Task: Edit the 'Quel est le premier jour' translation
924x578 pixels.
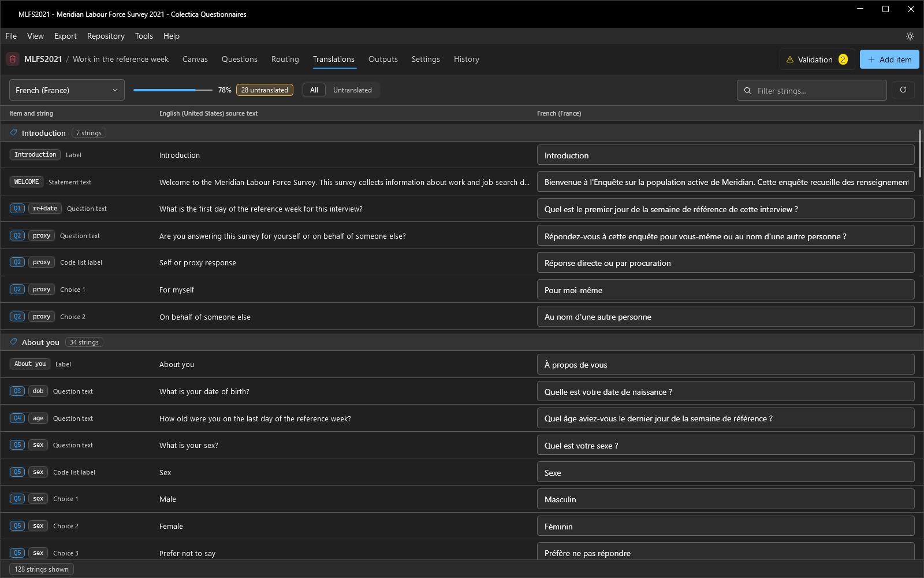Action: point(726,209)
